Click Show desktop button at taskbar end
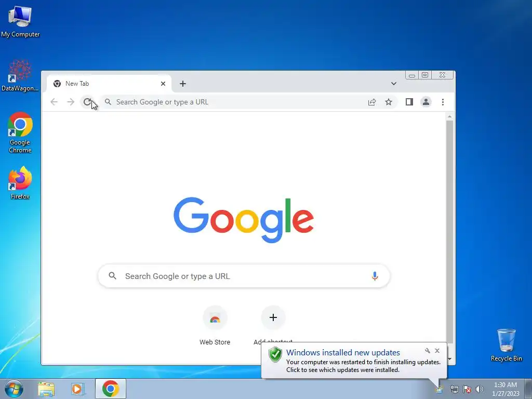532x399 pixels. point(528,389)
